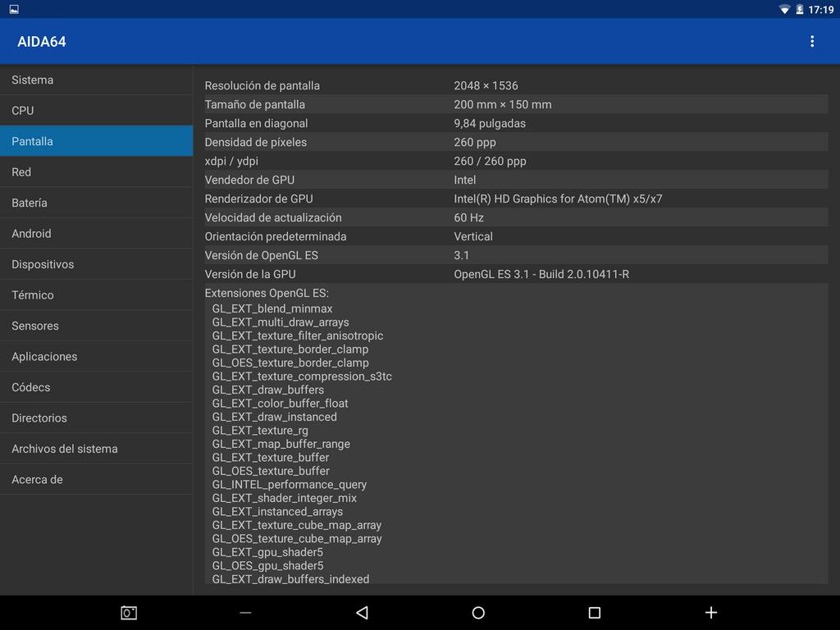This screenshot has width=840, height=630.
Task: Select GL_EXT_shader_integer_mix extension entry
Action: (285, 498)
